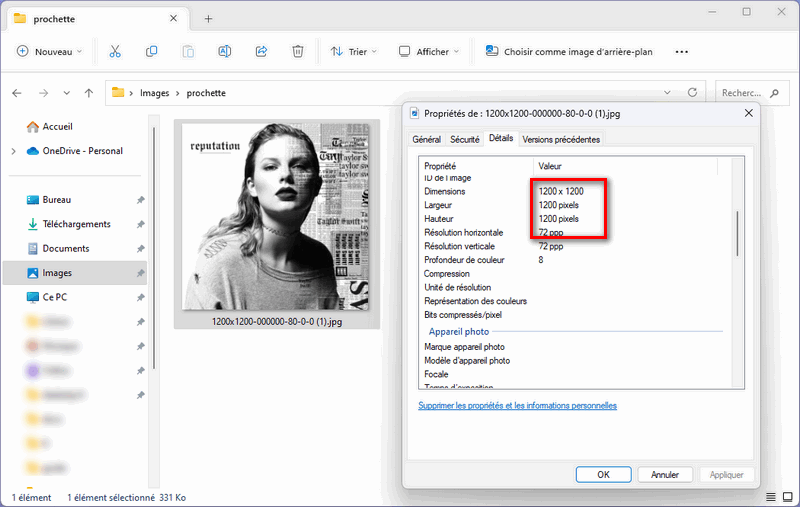Select Images in the sidebar

coord(74,273)
